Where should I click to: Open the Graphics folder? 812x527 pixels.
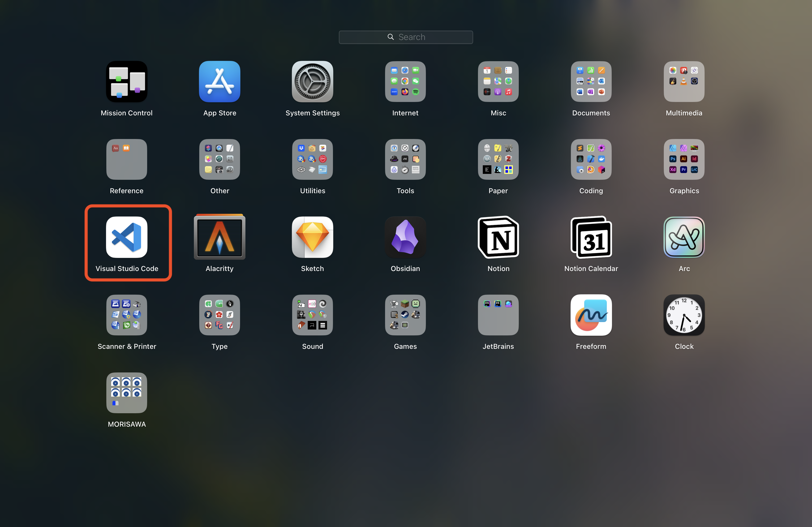[x=684, y=159]
